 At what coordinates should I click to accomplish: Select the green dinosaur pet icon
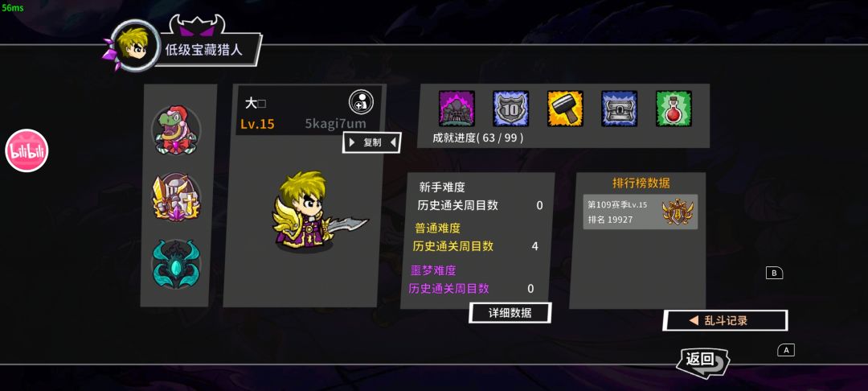click(x=176, y=130)
